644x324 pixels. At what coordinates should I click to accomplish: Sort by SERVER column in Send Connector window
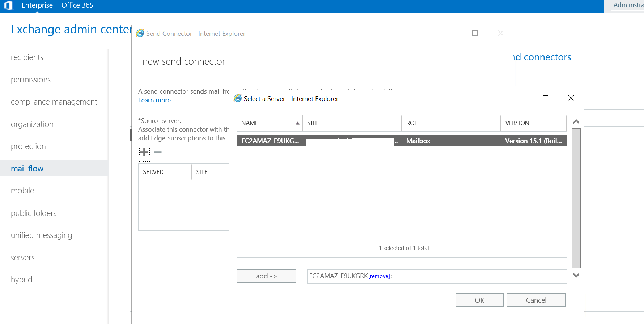click(x=165, y=172)
